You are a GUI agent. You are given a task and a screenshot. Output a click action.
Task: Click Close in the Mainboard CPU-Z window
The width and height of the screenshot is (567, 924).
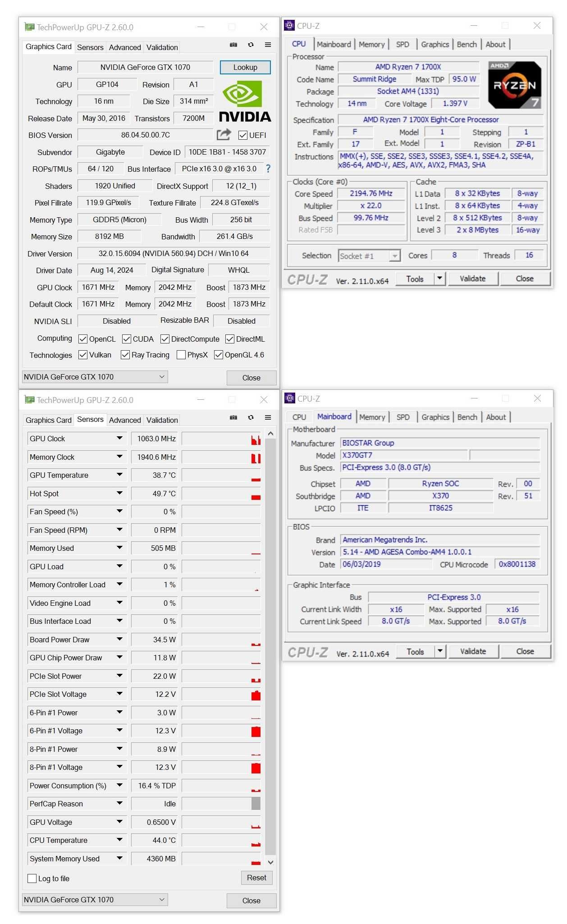[x=525, y=651]
